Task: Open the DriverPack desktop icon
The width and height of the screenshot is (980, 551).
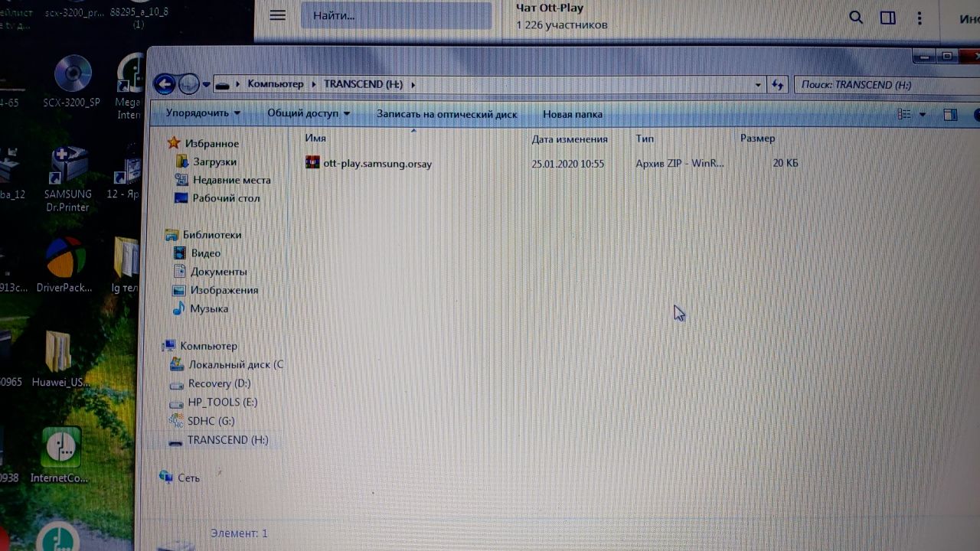Action: (x=64, y=265)
